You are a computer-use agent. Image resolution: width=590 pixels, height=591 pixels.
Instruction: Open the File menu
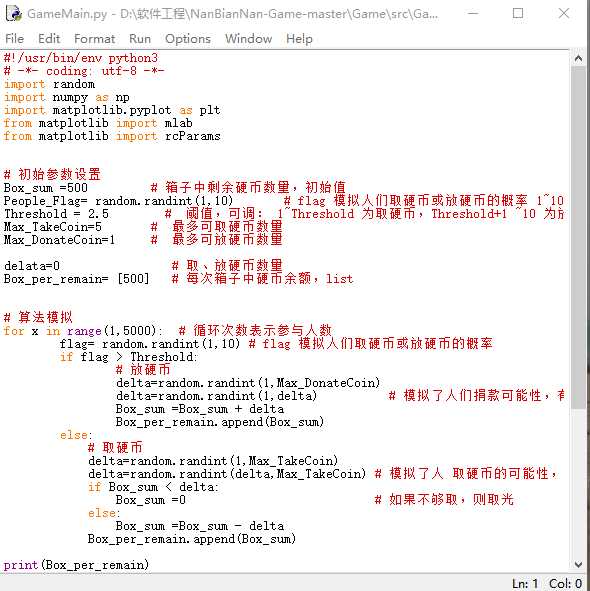click(x=15, y=39)
